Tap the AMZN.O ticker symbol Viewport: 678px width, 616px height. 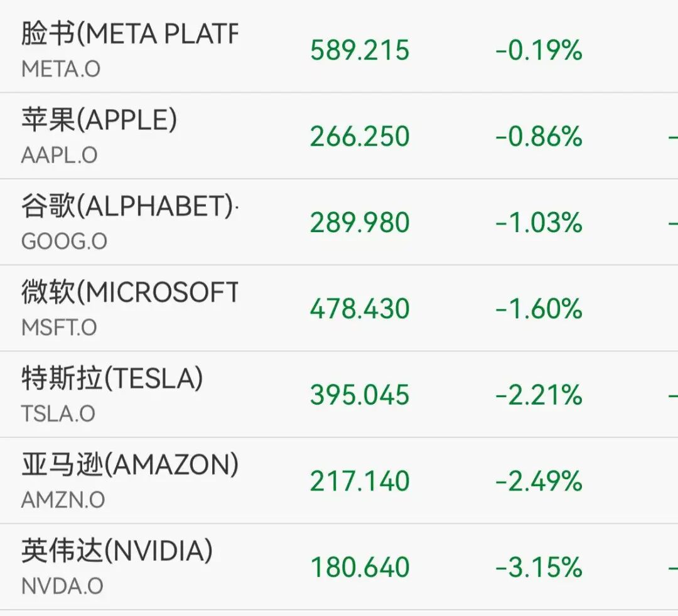click(x=63, y=500)
